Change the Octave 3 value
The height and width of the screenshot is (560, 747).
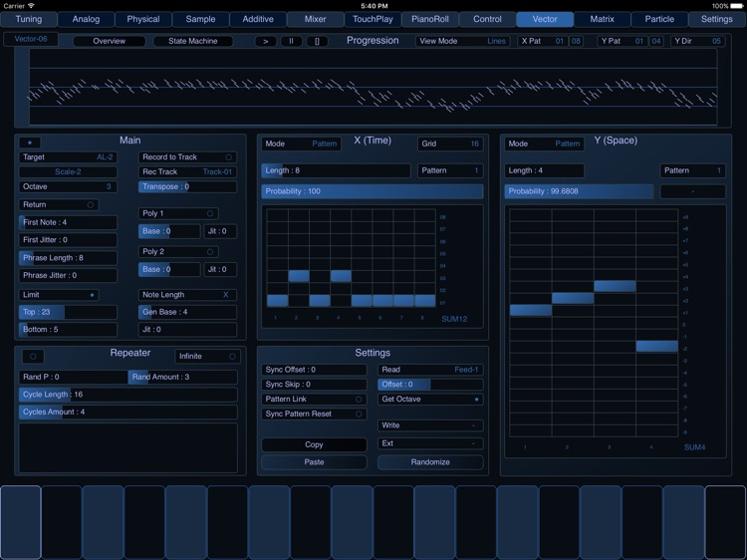coord(68,186)
